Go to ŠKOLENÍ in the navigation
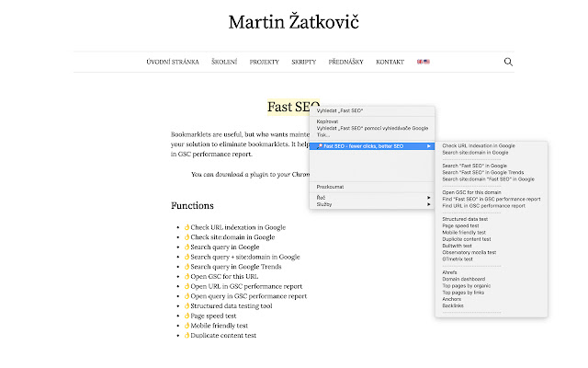This screenshot has height=368, width=588. tap(224, 62)
